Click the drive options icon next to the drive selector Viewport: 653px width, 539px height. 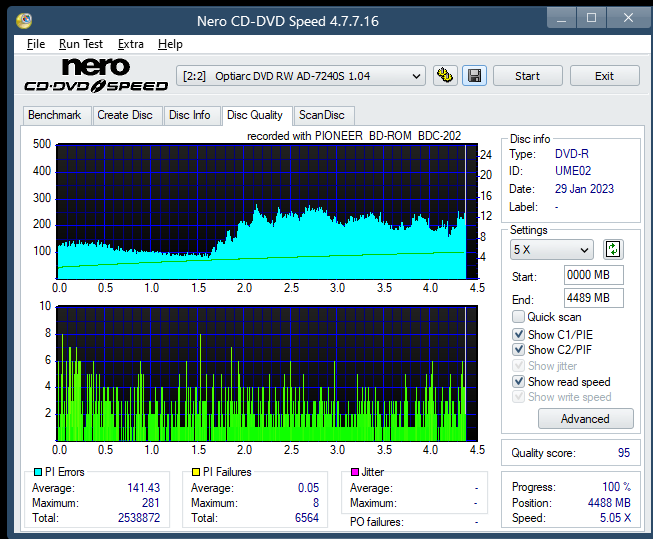pos(445,76)
